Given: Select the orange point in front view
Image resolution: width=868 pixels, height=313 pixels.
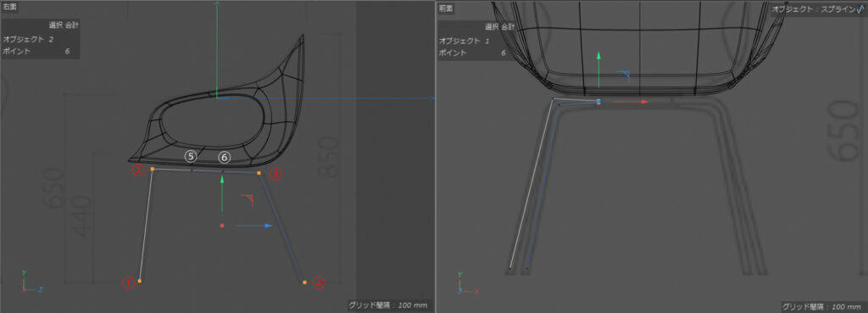Looking at the screenshot, I should tap(598, 102).
